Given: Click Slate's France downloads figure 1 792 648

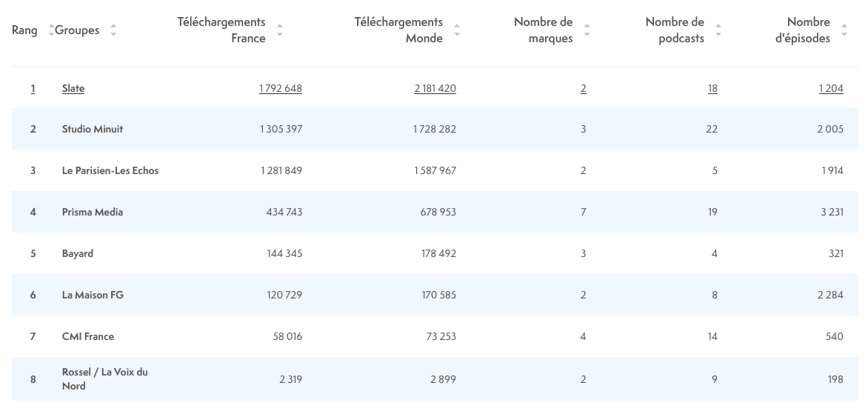Looking at the screenshot, I should click(281, 88).
